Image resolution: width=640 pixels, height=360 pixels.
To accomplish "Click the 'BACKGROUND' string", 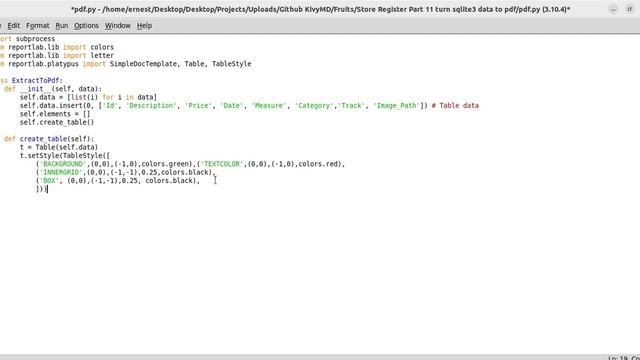I will (x=63, y=164).
